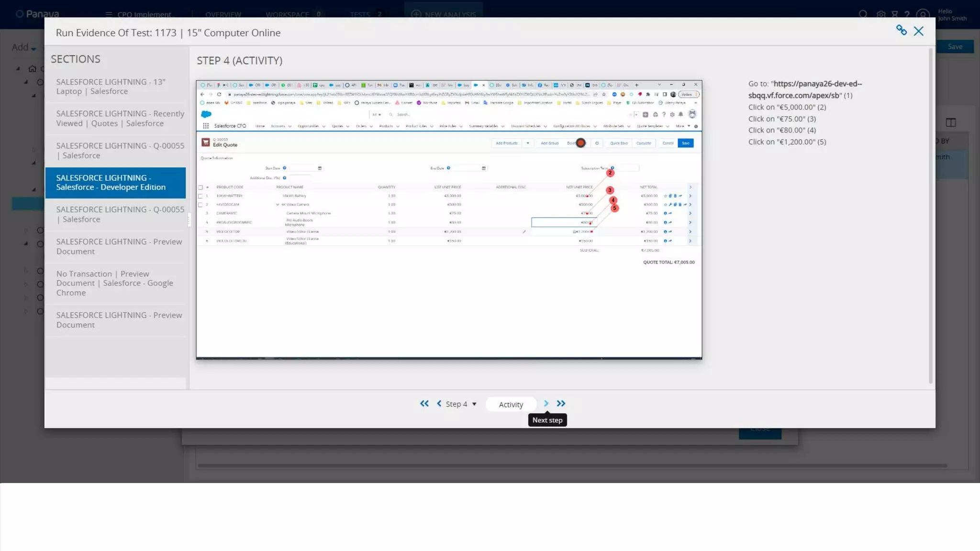Select Salesforce - Developer Edition section
Image resolution: width=980 pixels, height=551 pixels.
(115, 182)
